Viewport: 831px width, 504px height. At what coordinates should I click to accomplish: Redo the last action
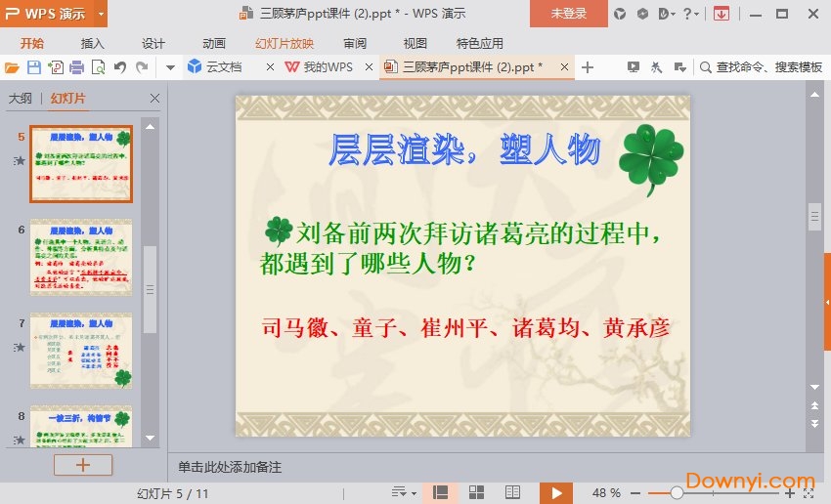pyautogui.click(x=142, y=67)
